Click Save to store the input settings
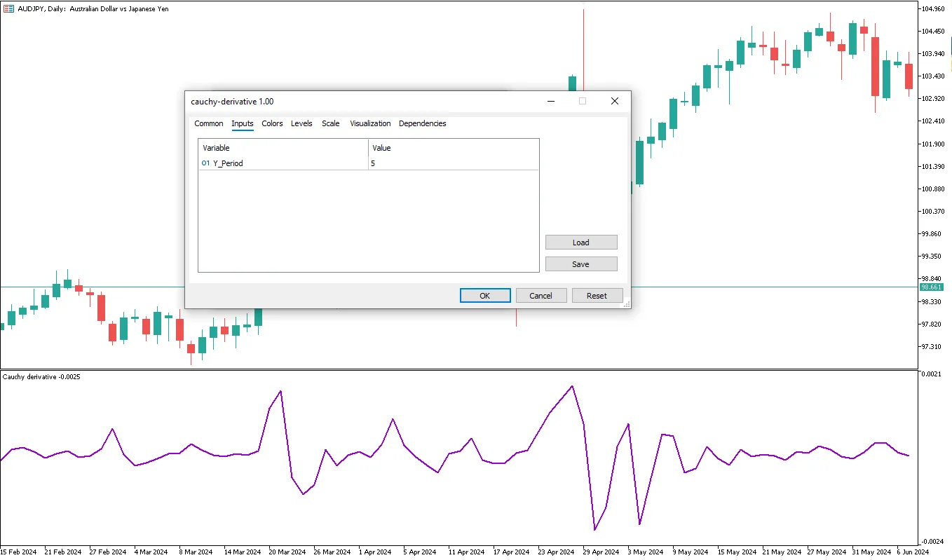952x560 pixels. [x=580, y=264]
